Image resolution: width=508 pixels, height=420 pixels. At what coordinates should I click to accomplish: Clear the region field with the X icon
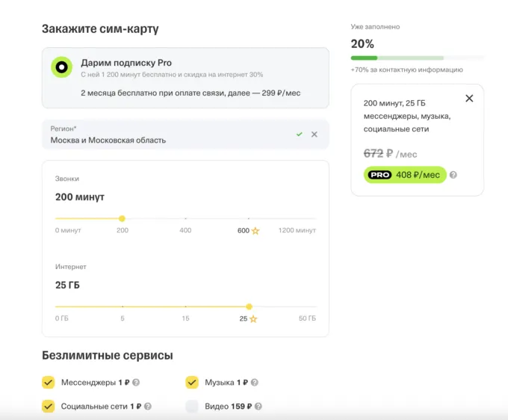click(315, 135)
